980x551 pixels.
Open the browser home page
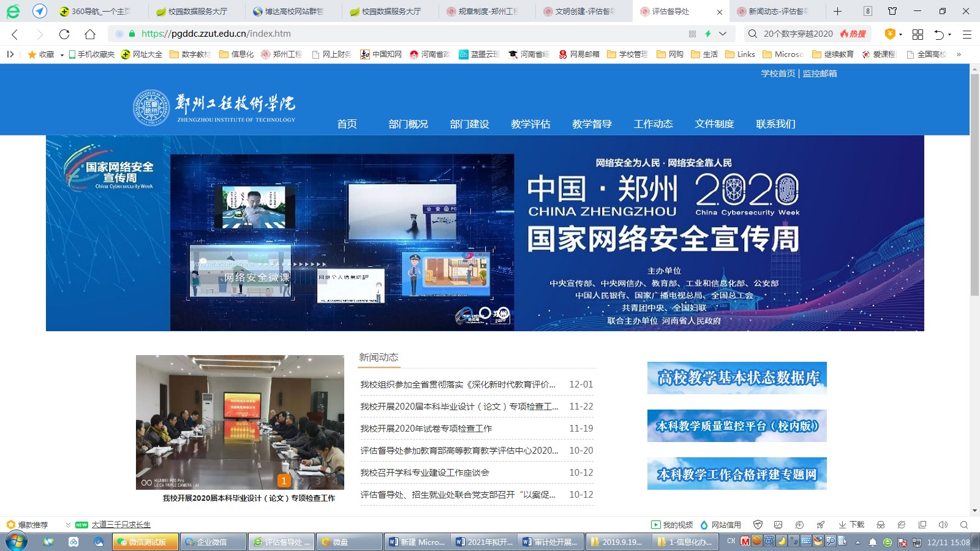pos(90,34)
